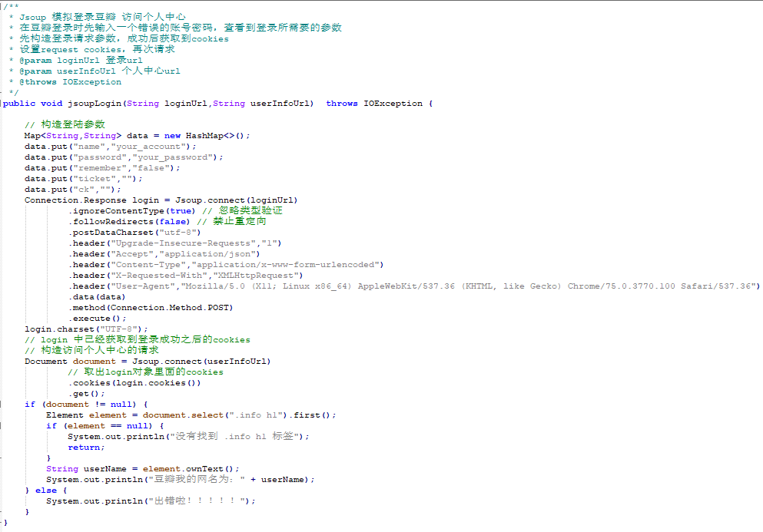The height and width of the screenshot is (532, 763).
Task: Click the data.put("remember","false") line
Action: pos(102,168)
